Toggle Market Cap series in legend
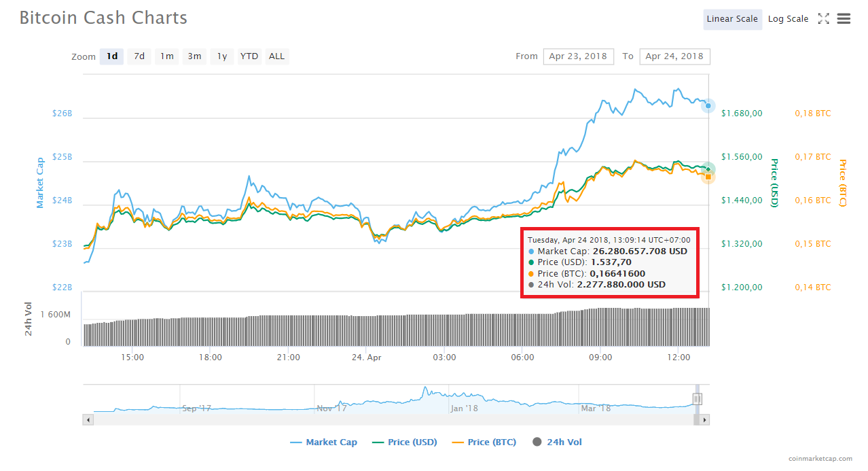This screenshot has width=868, height=471. tap(323, 442)
